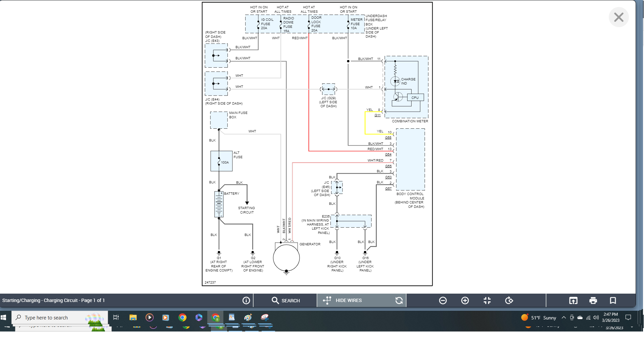Click the G54 connector link
This screenshot has width=644, height=362.
(388, 155)
